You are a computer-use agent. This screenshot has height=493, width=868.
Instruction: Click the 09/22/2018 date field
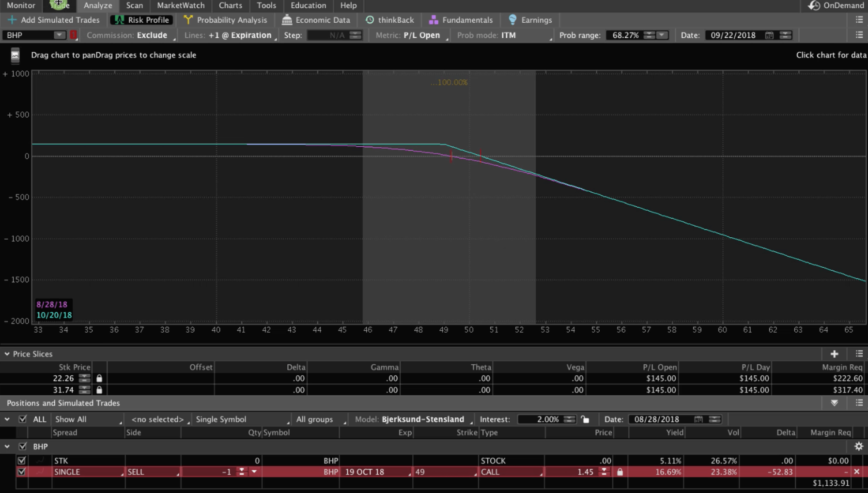click(x=734, y=35)
